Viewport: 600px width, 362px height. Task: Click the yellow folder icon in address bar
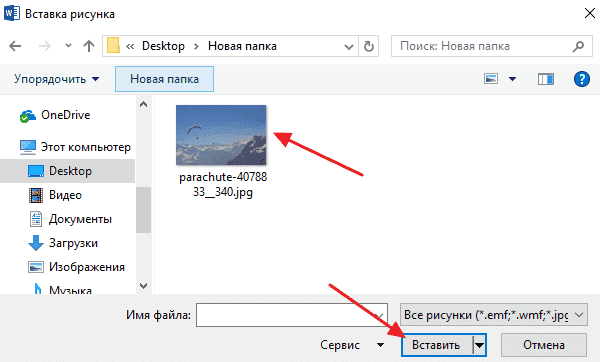[113, 46]
